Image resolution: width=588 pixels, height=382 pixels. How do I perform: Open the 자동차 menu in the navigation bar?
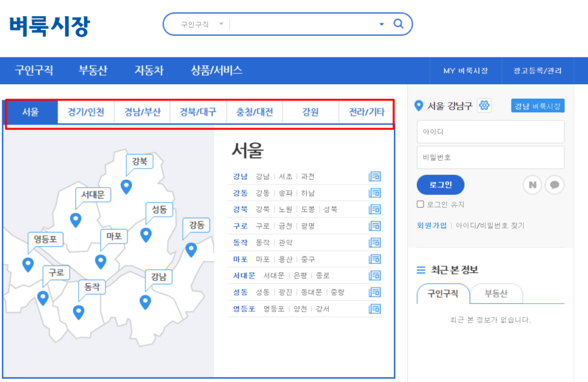(x=148, y=70)
